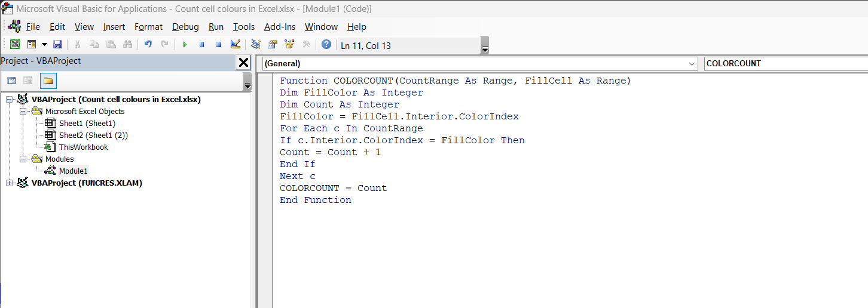Click the Paste clipboard icon

111,45
